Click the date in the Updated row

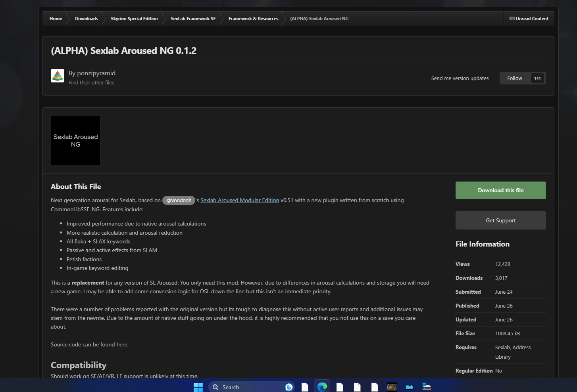(x=504, y=319)
